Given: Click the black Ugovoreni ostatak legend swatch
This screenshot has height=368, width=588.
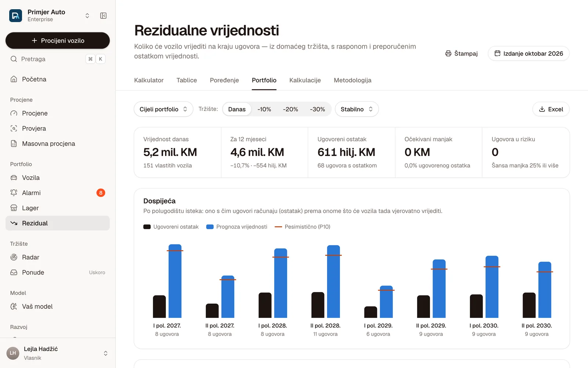Looking at the screenshot, I should point(147,227).
